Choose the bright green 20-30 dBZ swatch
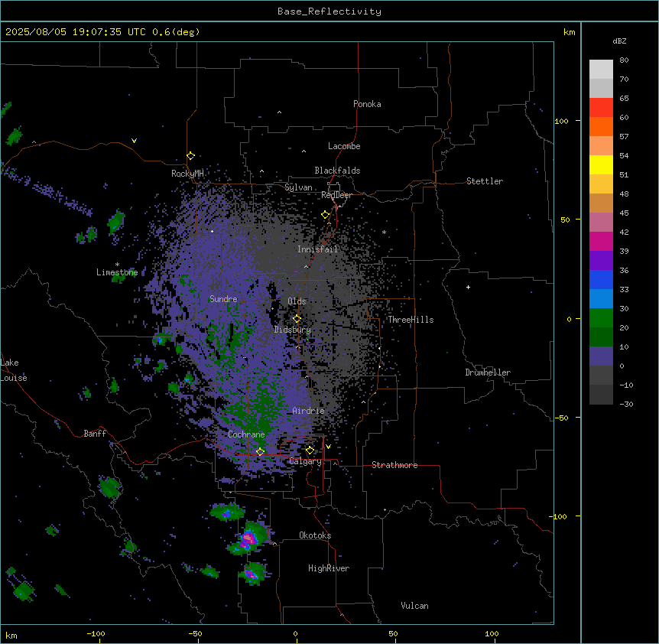Image resolution: width=659 pixels, height=644 pixels. point(601,318)
